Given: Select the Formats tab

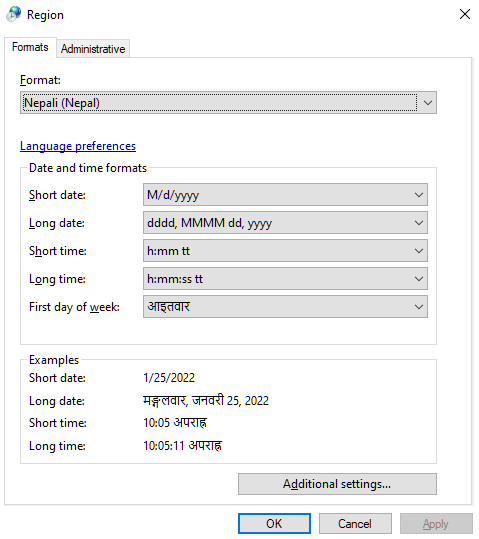Looking at the screenshot, I should 30,47.
